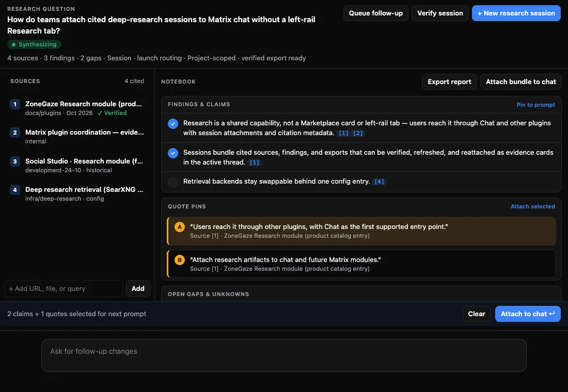Open the Deep research retrieval source

tap(77, 193)
